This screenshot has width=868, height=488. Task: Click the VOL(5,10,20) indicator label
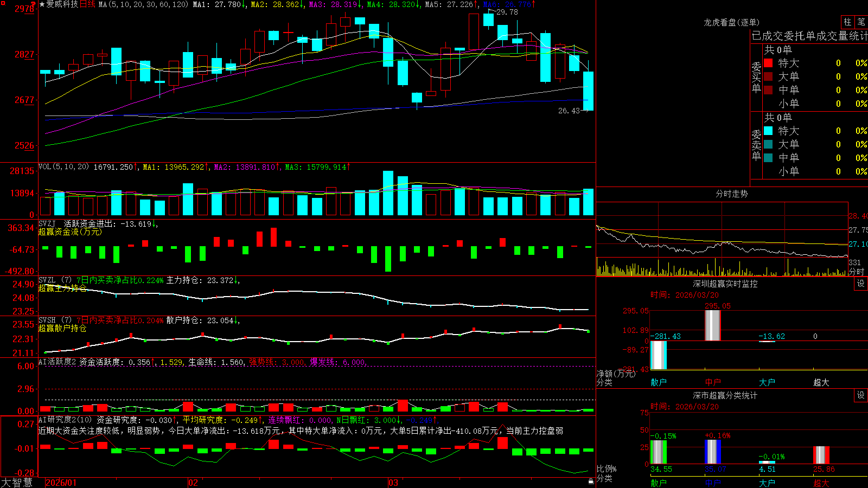(63, 166)
